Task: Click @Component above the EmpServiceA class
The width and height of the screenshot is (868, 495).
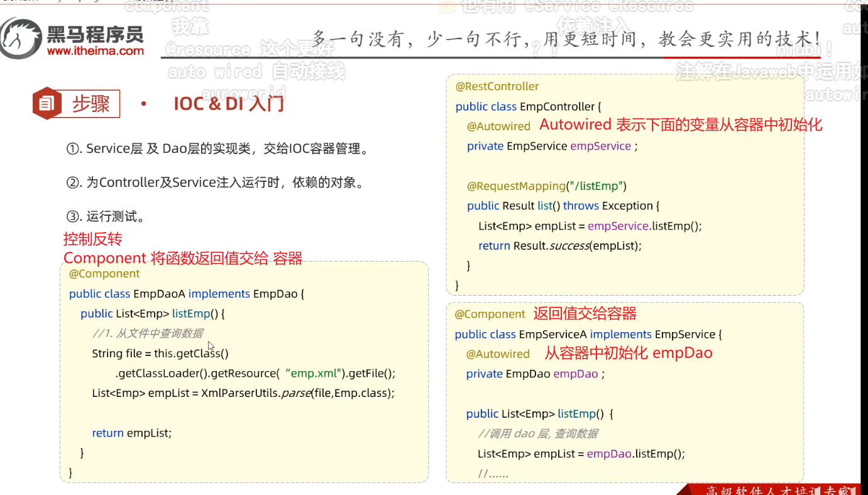Action: [x=490, y=314]
